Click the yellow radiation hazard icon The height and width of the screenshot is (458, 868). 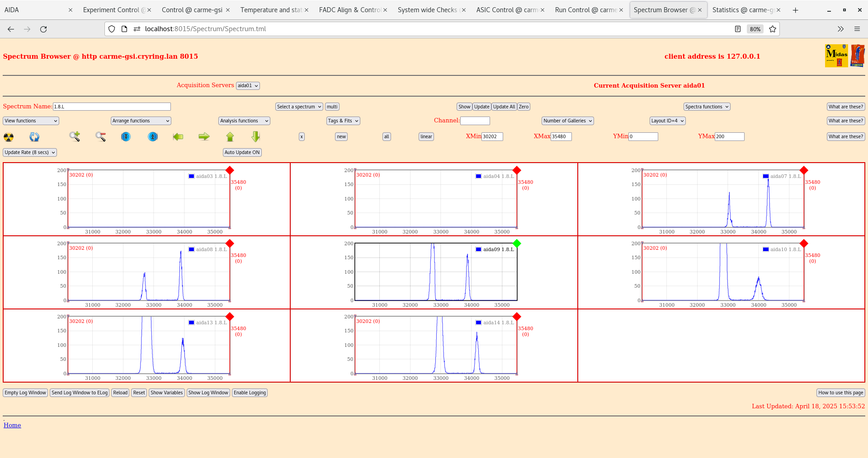9,137
